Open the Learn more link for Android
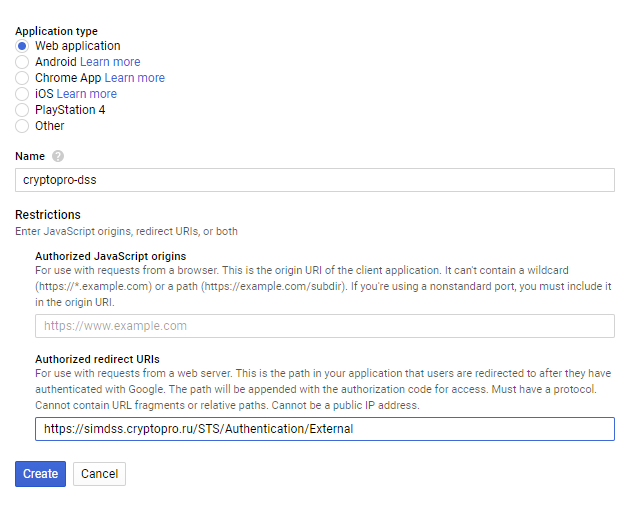Image resolution: width=630 pixels, height=509 pixels. (x=110, y=62)
